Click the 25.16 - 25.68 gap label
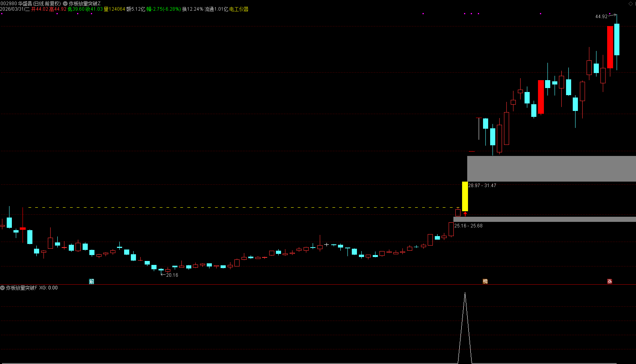This screenshot has width=636, height=364. [468, 226]
